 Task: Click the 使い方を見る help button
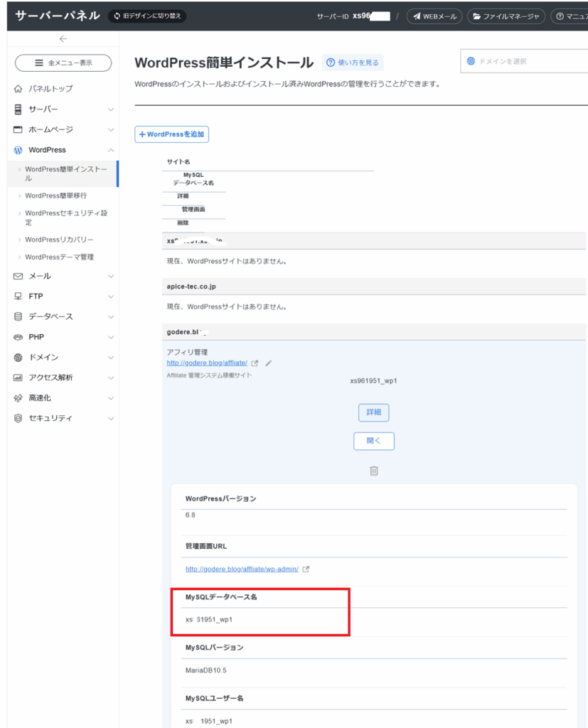(x=353, y=63)
